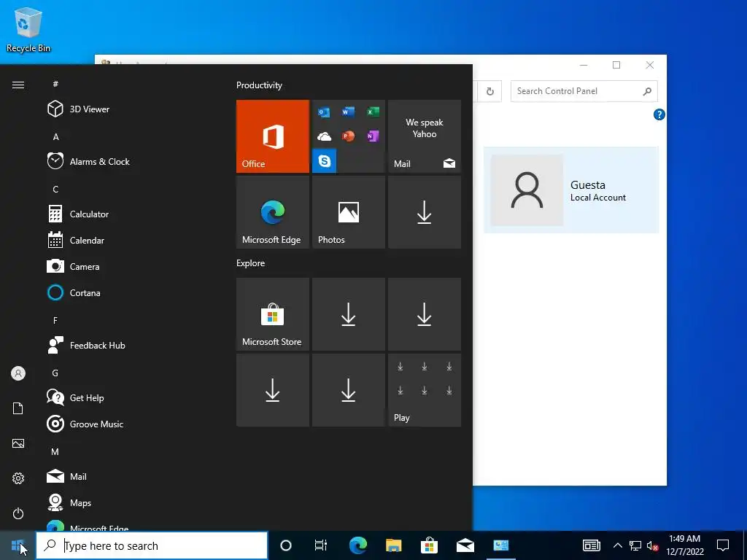Viewport: 747px width, 560px height.
Task: Click the letter M section header
Action: click(55, 451)
